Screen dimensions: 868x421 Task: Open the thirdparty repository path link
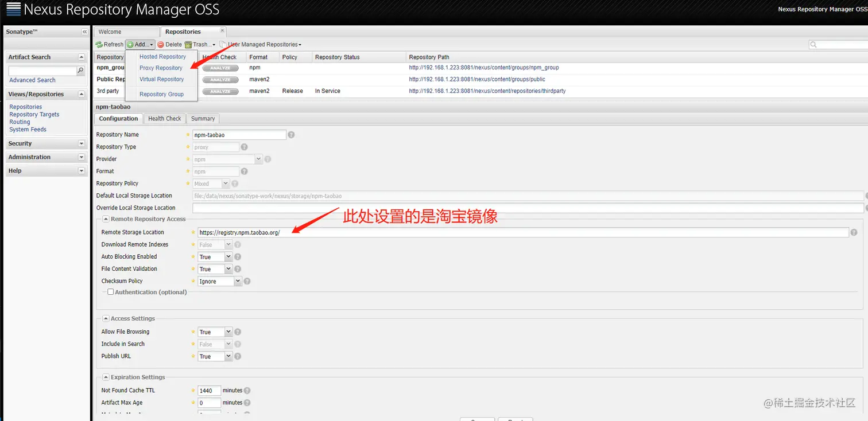click(487, 91)
